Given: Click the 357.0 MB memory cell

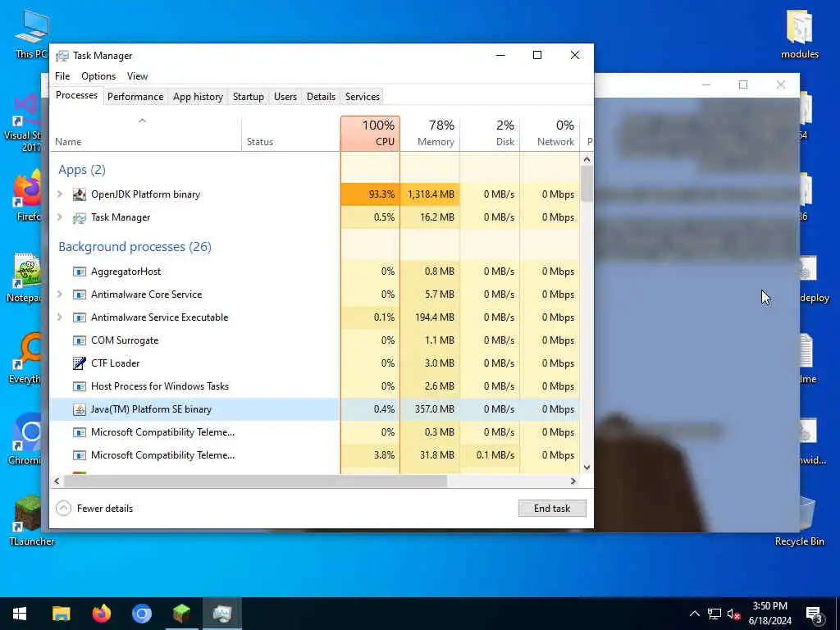Looking at the screenshot, I should (430, 409).
